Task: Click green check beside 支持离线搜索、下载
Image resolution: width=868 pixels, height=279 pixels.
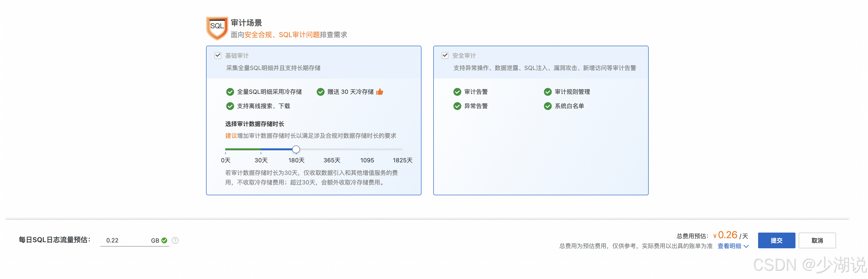Action: 230,106
